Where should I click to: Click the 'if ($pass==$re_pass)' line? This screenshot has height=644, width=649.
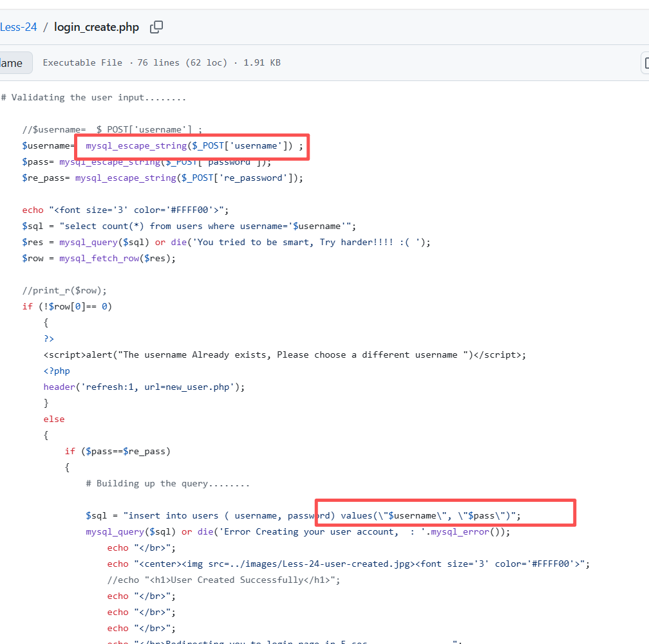118,451
